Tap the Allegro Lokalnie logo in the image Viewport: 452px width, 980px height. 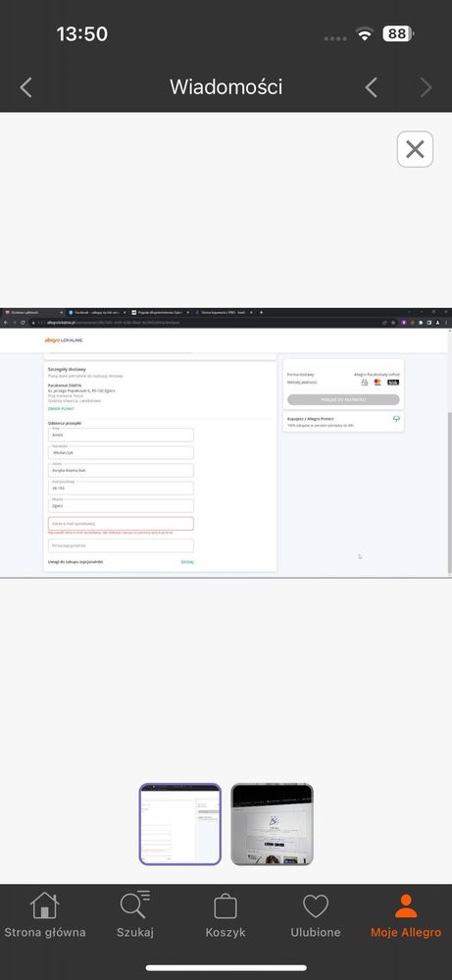pyautogui.click(x=64, y=340)
